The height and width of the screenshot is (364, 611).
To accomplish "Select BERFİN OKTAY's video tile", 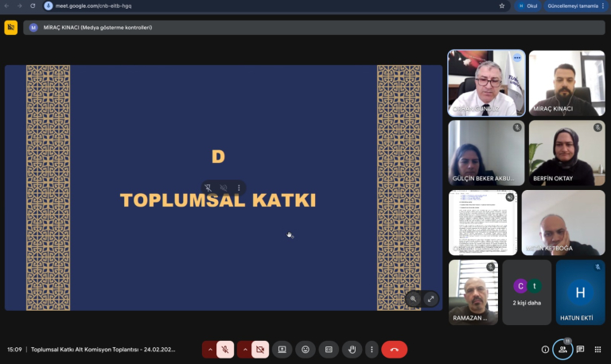I will (x=566, y=153).
